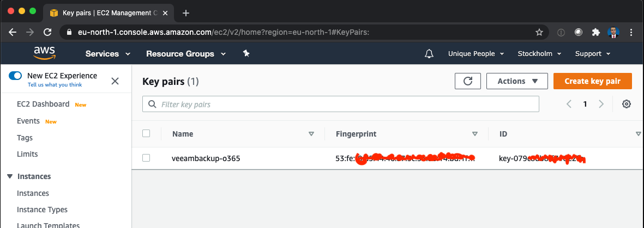
Task: Sort by the Fingerprint column arrow
Action: pos(475,134)
